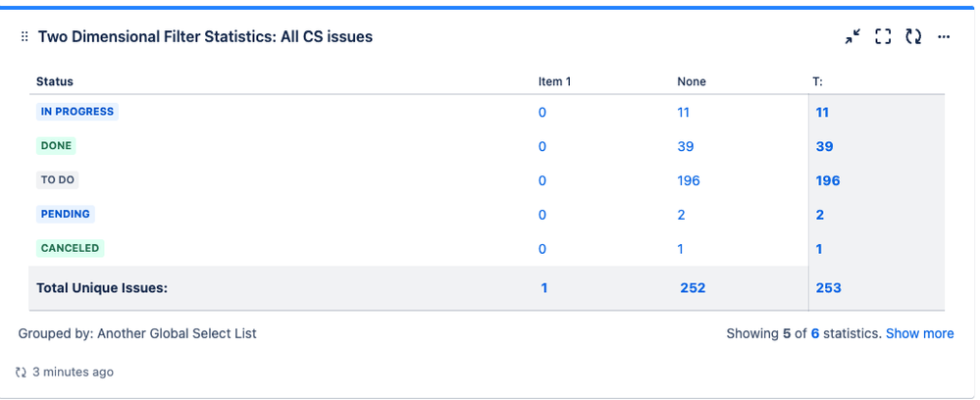Click the 0 Item 1 count for IN PROGRESS

pos(542,113)
